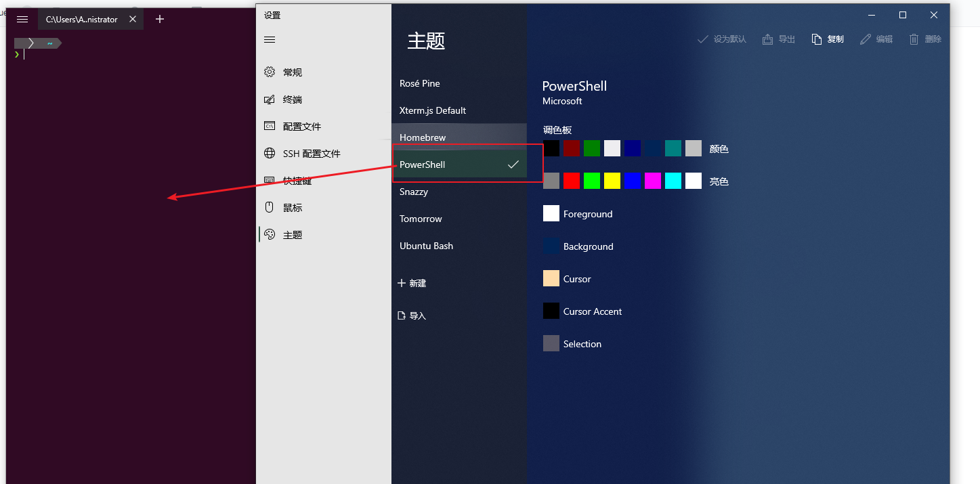Click the keyboard icon for 快捷键
This screenshot has width=980, height=484.
click(270, 181)
